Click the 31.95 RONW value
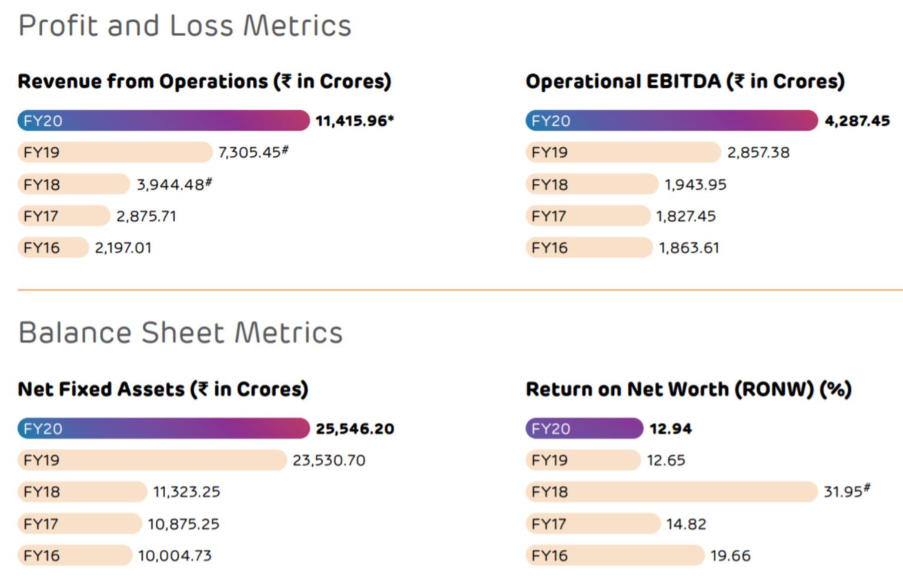Screen dimensions: 903x588 coord(843,492)
